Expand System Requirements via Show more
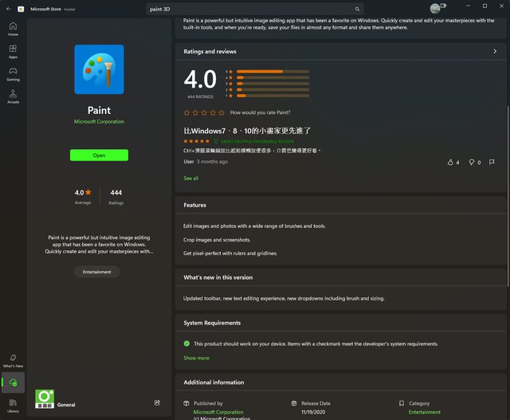Image resolution: width=510 pixels, height=420 pixels. [196, 358]
